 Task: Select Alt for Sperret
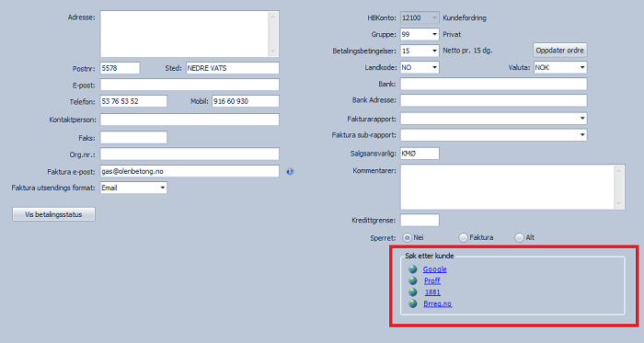pyautogui.click(x=519, y=237)
